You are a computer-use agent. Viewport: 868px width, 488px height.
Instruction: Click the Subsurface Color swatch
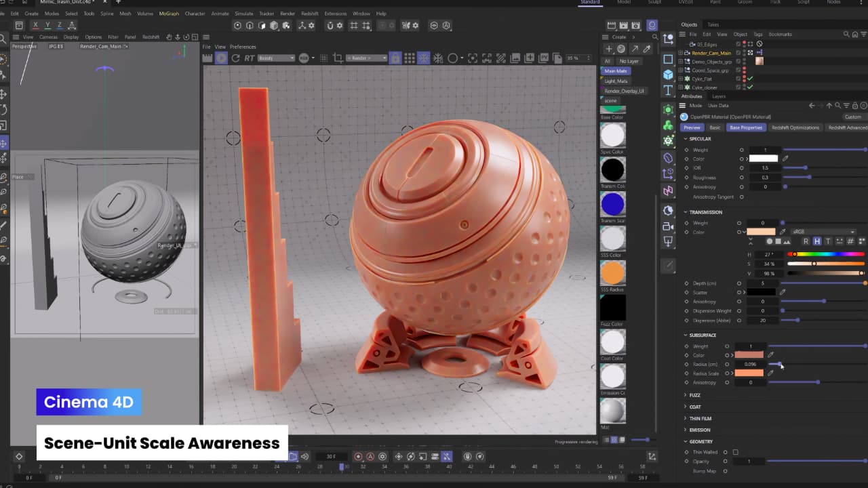749,355
